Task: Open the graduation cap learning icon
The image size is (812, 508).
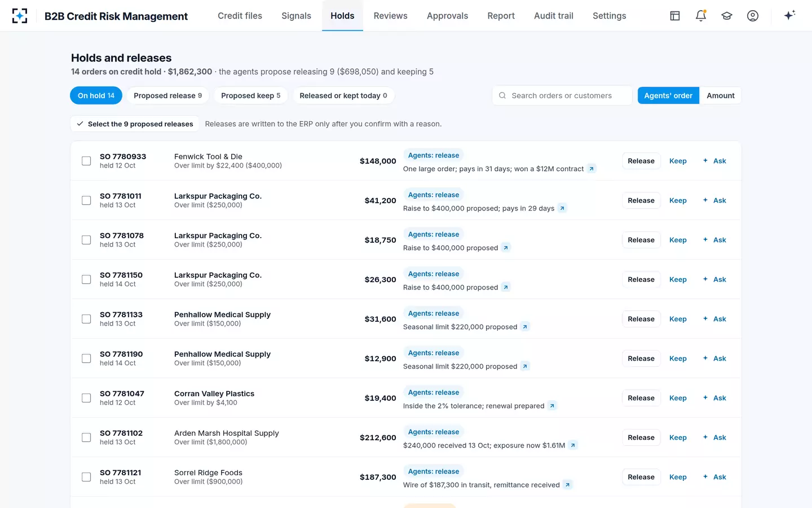Action: pos(727,16)
